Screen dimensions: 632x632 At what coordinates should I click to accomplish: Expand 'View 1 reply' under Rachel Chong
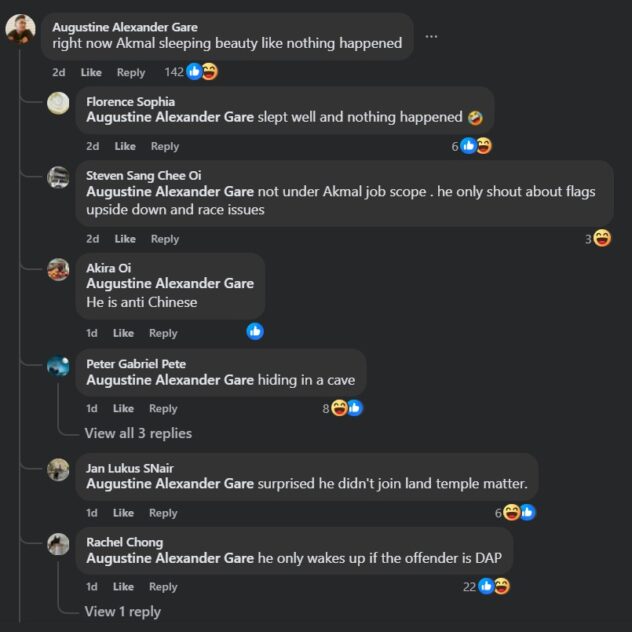122,611
